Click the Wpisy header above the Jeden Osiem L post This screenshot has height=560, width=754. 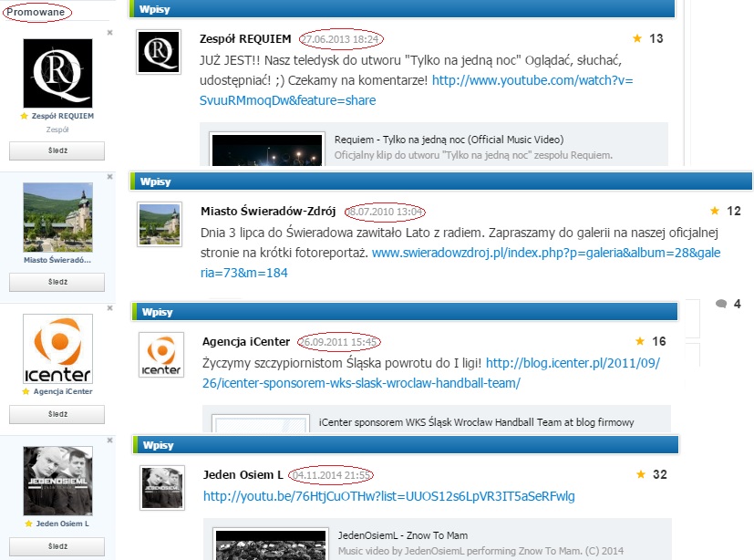[x=406, y=445]
